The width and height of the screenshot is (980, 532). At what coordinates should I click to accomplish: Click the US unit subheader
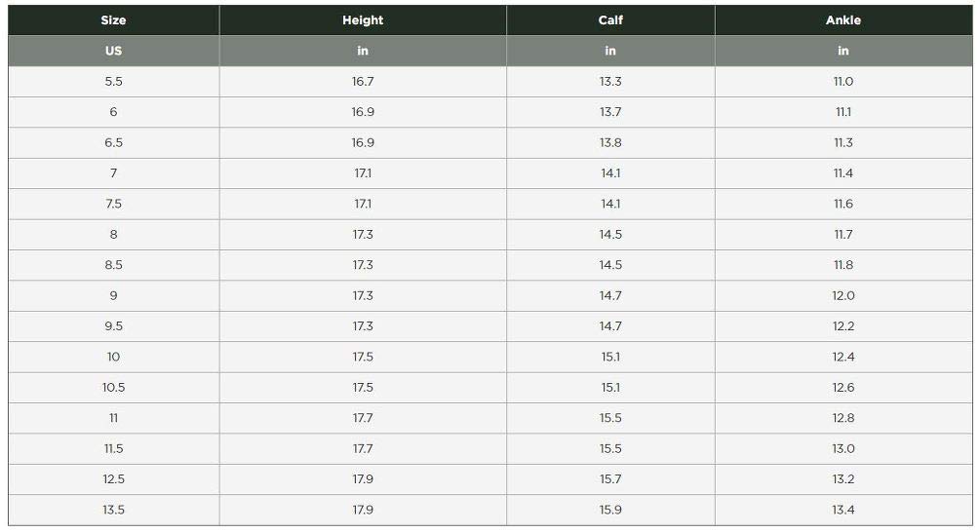coord(113,51)
